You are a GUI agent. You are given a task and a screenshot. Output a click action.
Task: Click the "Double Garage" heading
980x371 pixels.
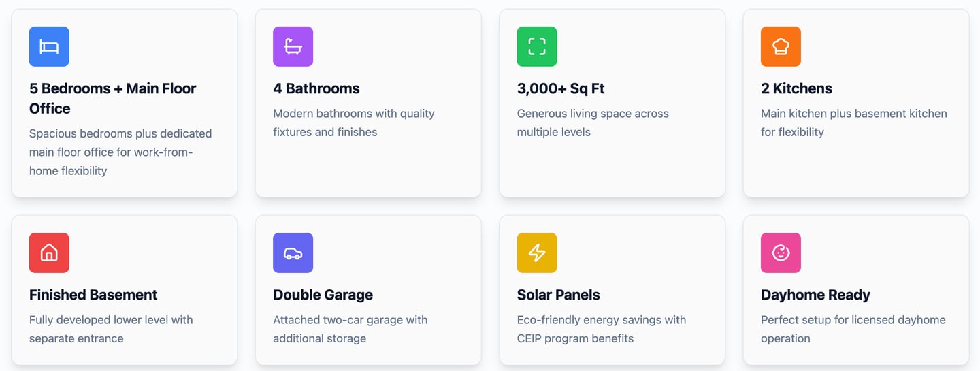[323, 295]
